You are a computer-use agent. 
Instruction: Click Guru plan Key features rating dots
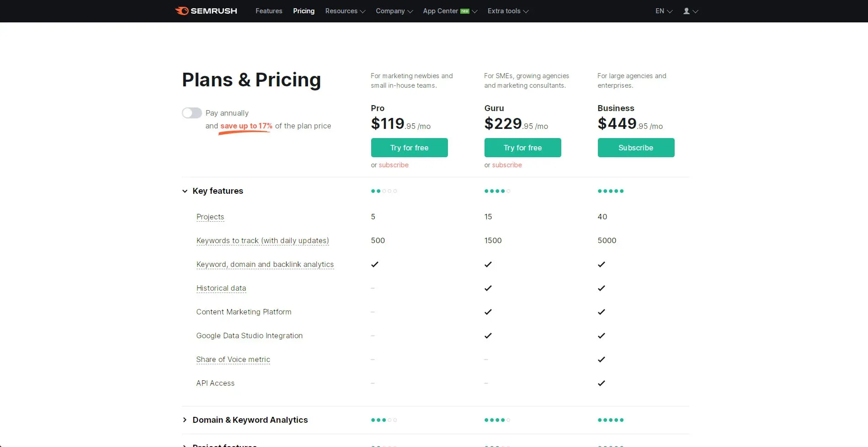497,191
